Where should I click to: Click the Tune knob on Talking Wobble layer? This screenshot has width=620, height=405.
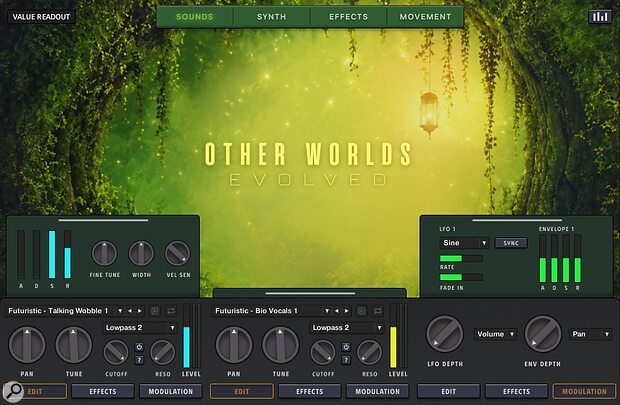pos(74,345)
